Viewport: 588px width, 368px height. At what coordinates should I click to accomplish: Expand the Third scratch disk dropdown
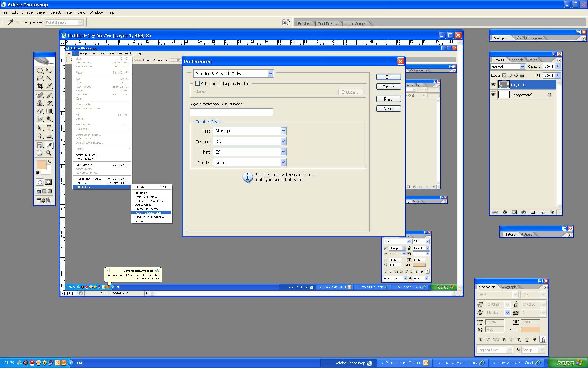coord(283,152)
